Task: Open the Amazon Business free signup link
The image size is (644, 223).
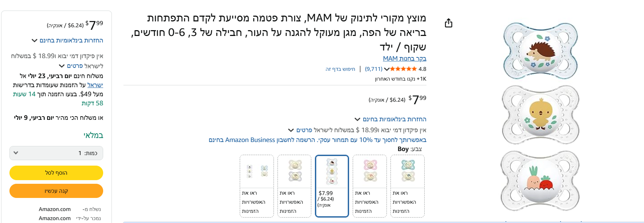Action: pyautogui.click(x=262, y=140)
